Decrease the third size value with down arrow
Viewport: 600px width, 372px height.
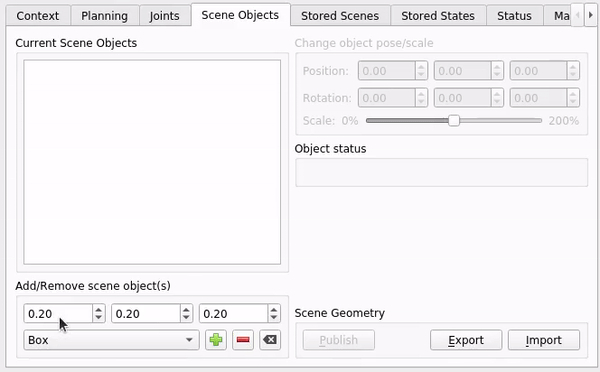pos(274,318)
